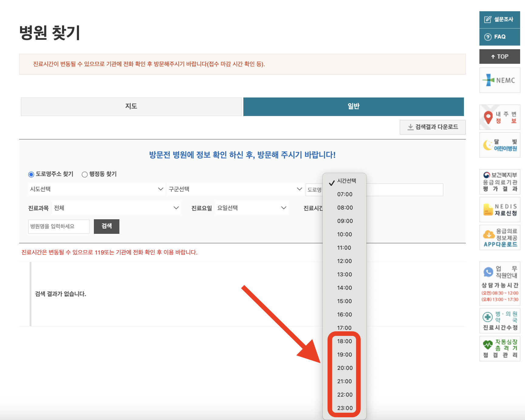Select the 도로명주소 찾기 radio button
The height and width of the screenshot is (420, 525).
31,174
